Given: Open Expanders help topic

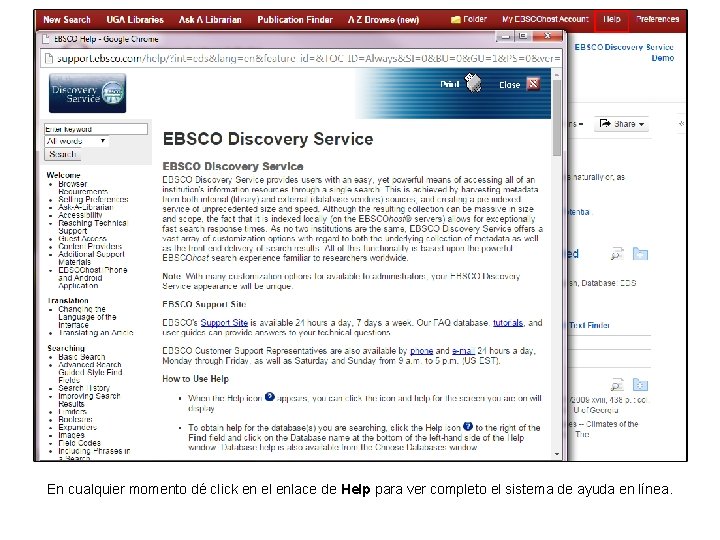Looking at the screenshot, I should [x=78, y=428].
